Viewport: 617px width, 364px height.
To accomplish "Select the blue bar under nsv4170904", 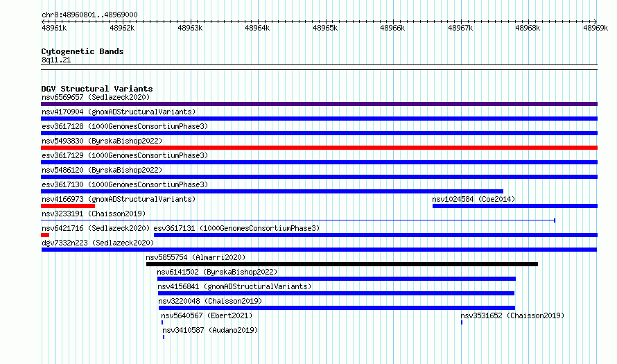I will [319, 119].
